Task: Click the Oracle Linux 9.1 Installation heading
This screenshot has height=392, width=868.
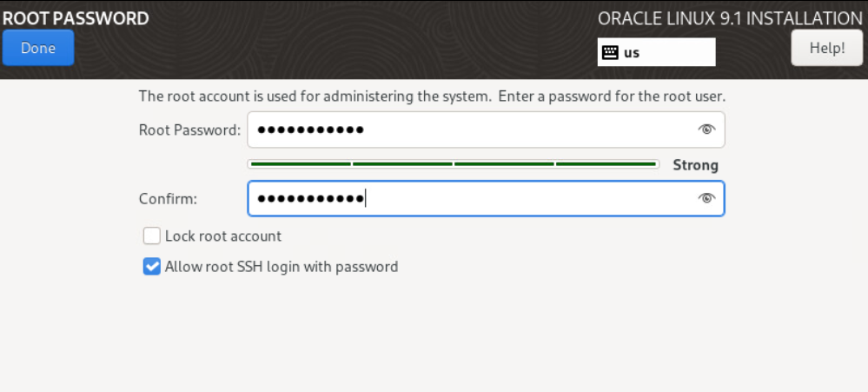Action: [x=730, y=18]
